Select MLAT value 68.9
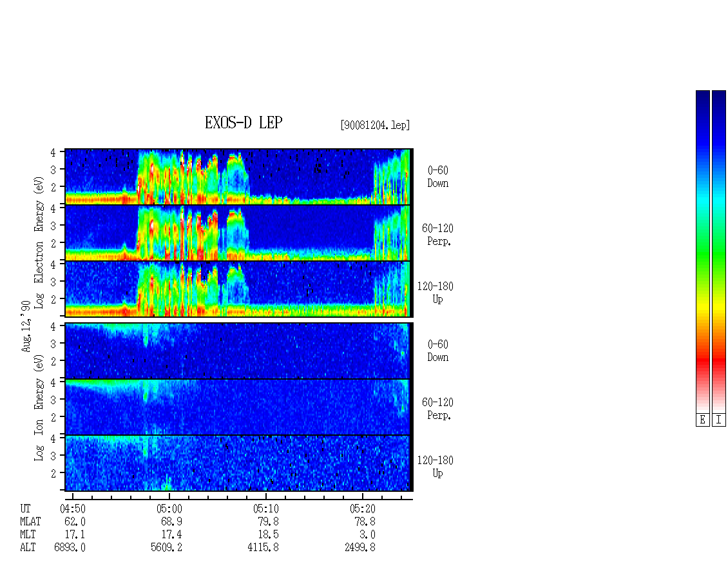This screenshot has width=728, height=564. coord(172,521)
